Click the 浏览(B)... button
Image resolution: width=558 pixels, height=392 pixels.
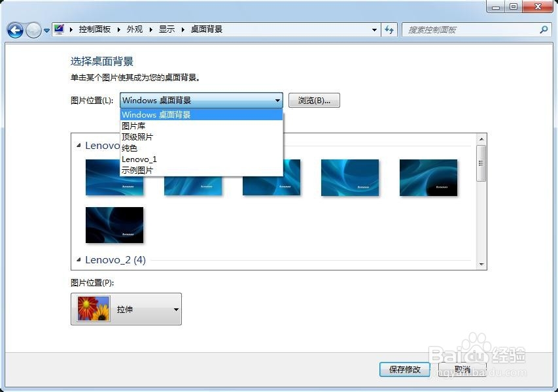coord(314,100)
